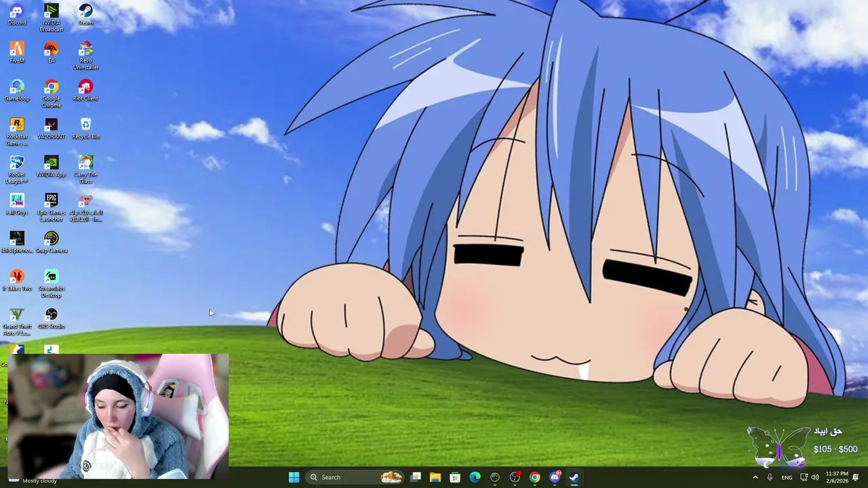Open File Explorer from the taskbar
Screen dimensions: 868x488
pos(435,477)
